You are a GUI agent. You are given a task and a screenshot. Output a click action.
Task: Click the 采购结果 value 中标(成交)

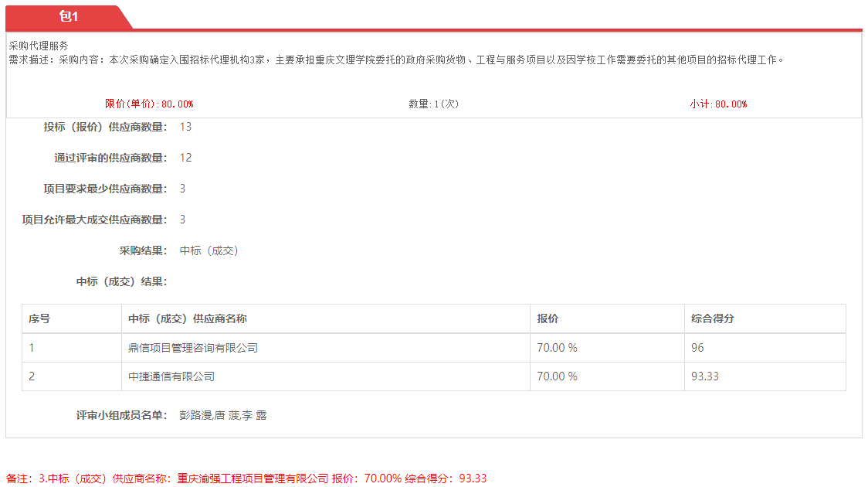point(209,250)
